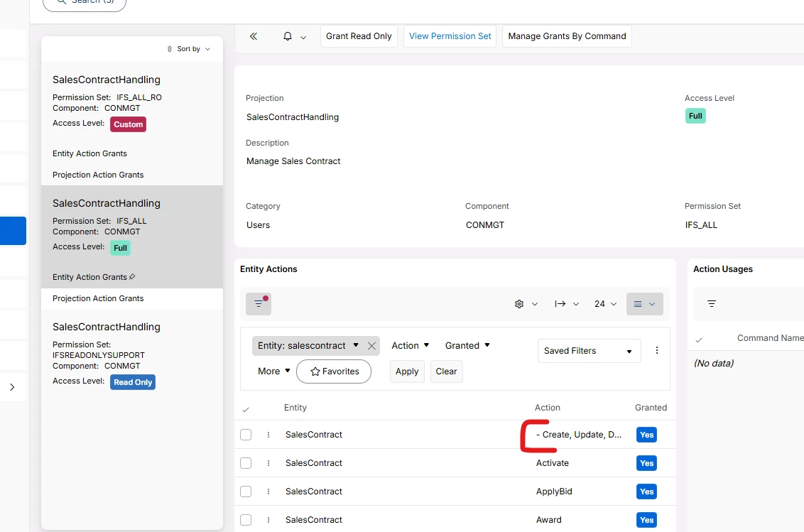Check the Award row checkbox

(246, 520)
